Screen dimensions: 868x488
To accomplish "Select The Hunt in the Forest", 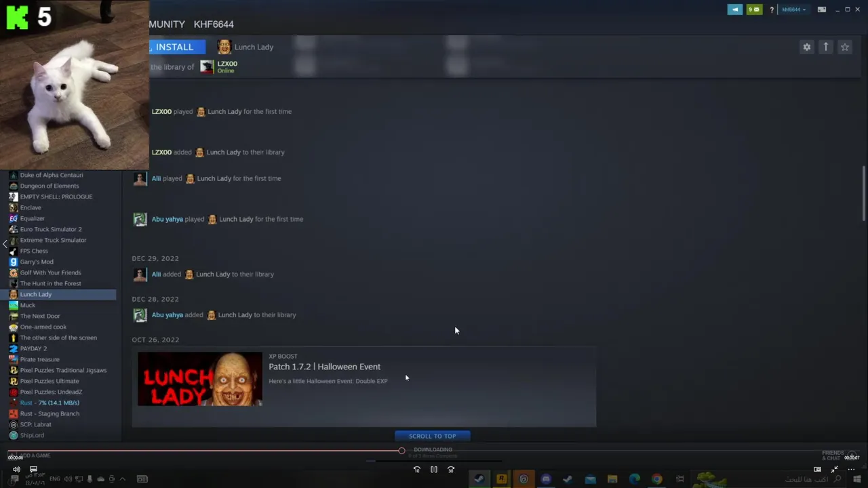I will (x=50, y=283).
